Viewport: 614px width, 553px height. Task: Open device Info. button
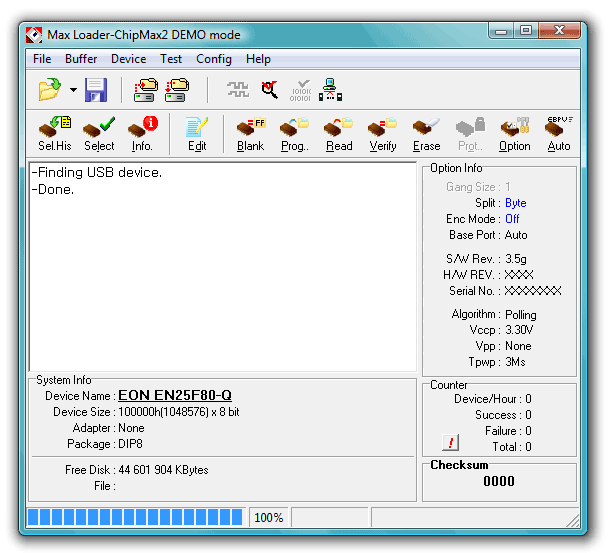[x=143, y=134]
